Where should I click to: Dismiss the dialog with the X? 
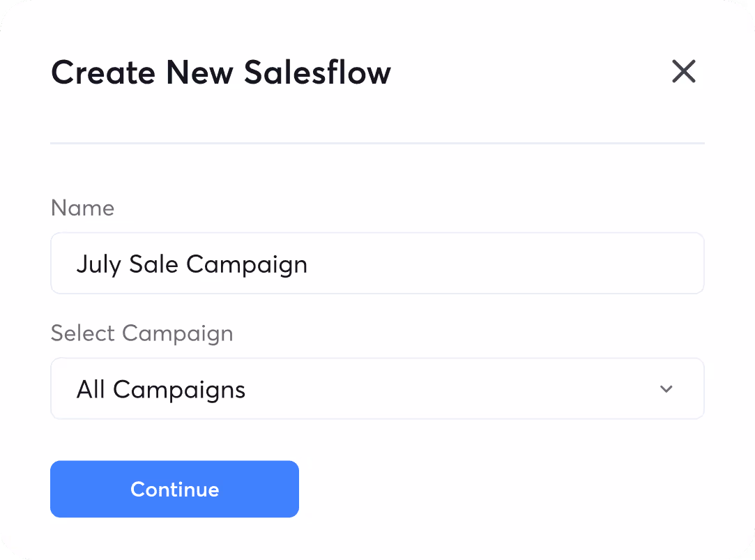tap(683, 71)
